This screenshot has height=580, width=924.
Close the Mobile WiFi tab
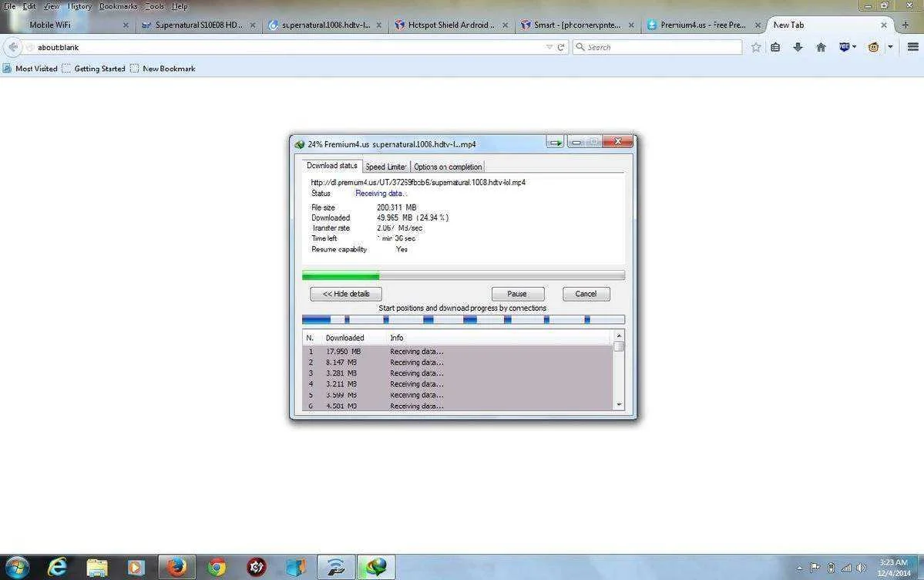pos(126,25)
